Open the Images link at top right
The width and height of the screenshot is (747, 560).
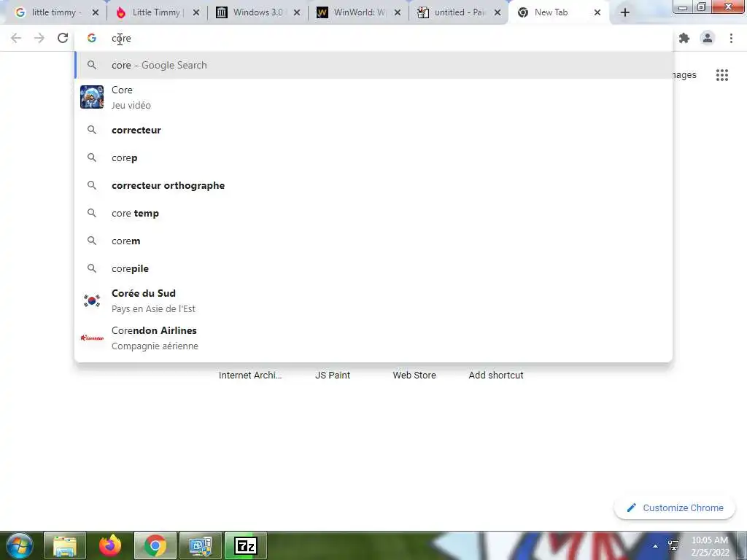[684, 75]
